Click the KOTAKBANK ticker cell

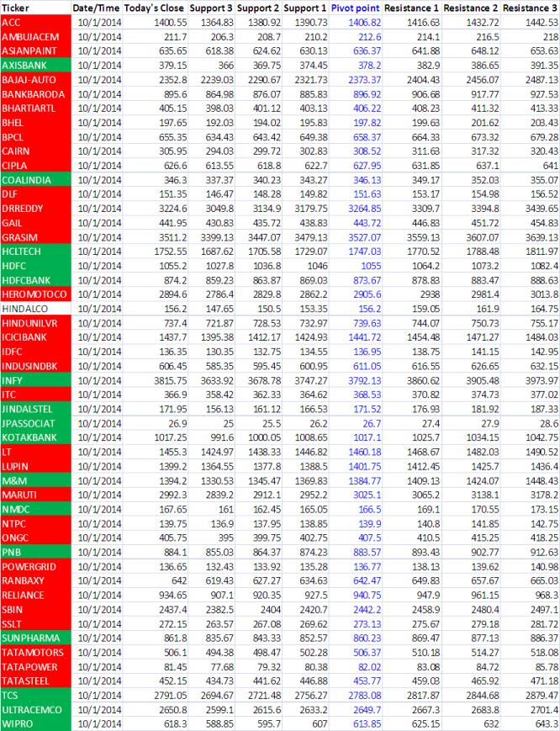[36, 437]
